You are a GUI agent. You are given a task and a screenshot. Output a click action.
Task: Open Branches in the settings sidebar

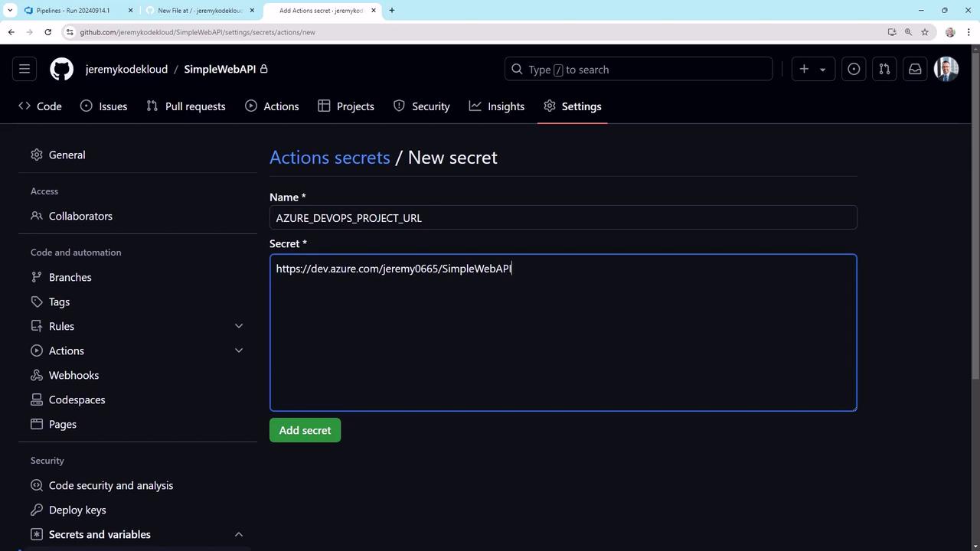click(138, 277)
